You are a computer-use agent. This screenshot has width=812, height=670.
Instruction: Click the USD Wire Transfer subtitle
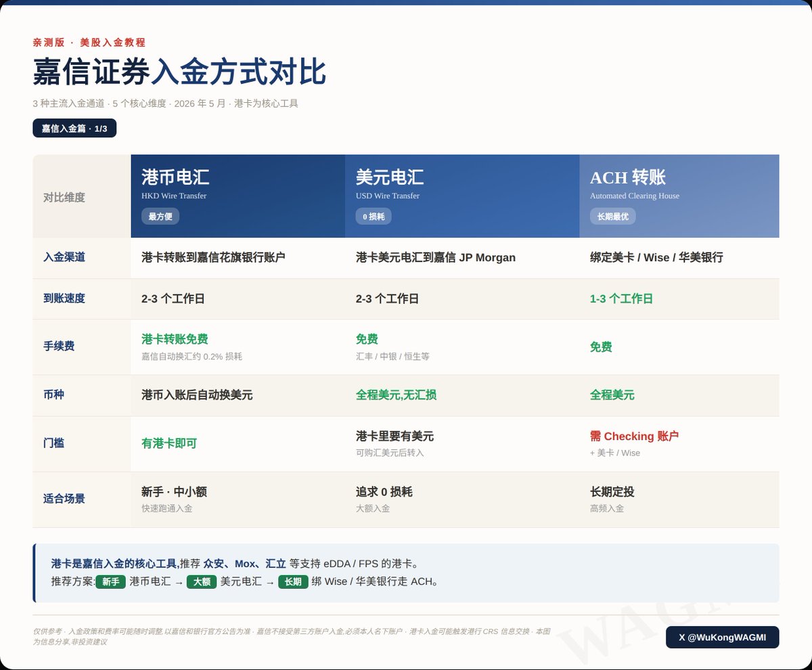pyautogui.click(x=388, y=196)
